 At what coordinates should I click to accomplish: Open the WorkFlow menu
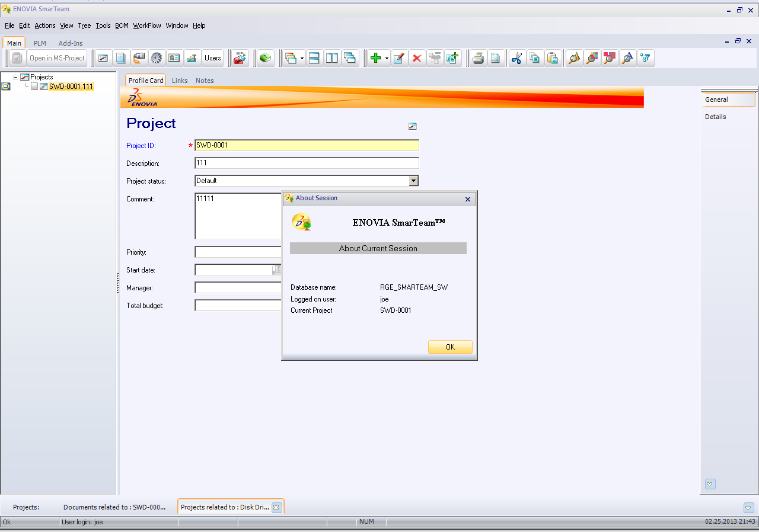click(147, 25)
